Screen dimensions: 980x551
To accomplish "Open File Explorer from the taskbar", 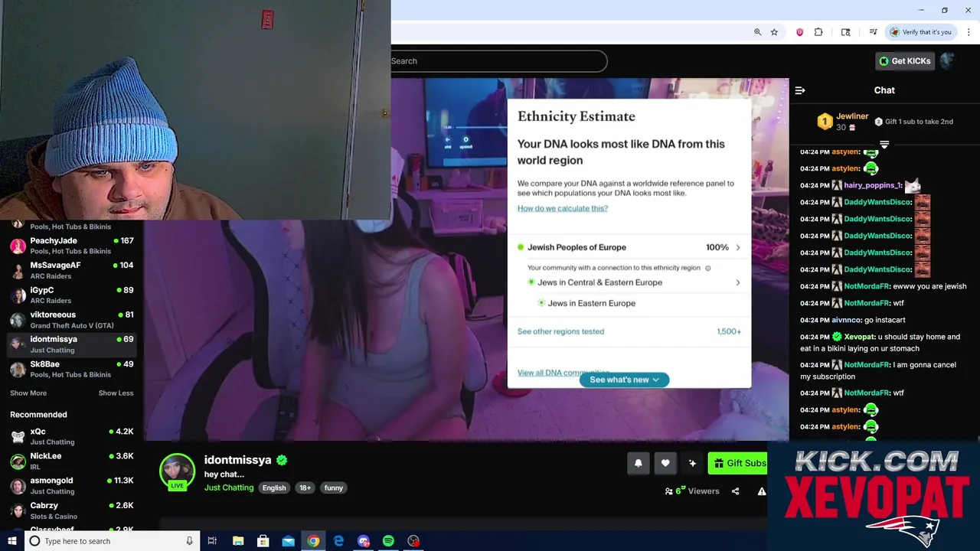I will [238, 541].
